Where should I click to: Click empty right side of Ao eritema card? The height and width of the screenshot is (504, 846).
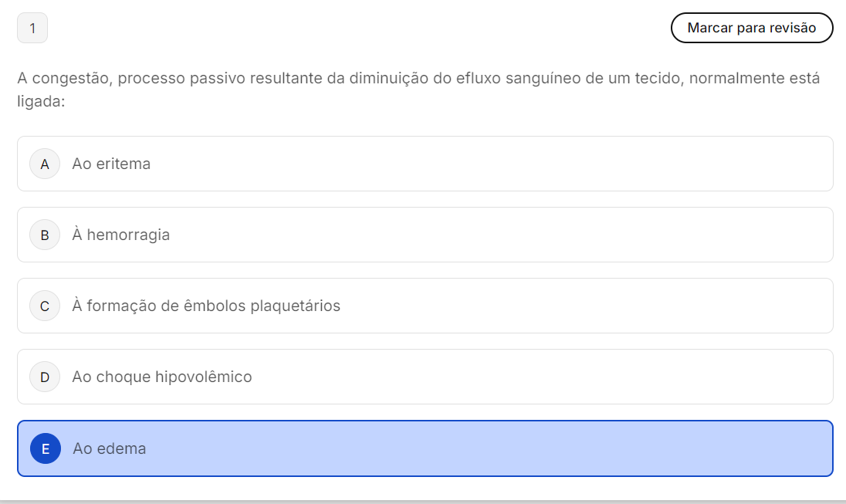tap(618, 164)
